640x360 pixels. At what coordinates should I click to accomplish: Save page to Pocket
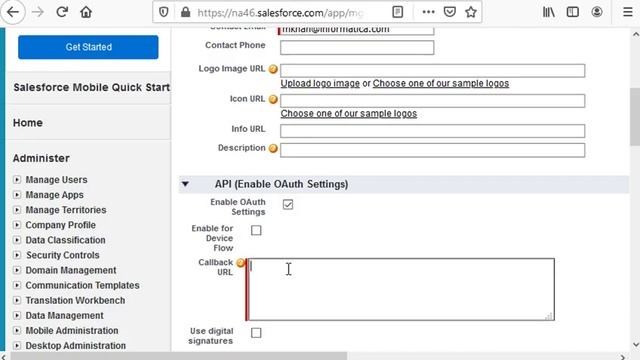tap(449, 12)
